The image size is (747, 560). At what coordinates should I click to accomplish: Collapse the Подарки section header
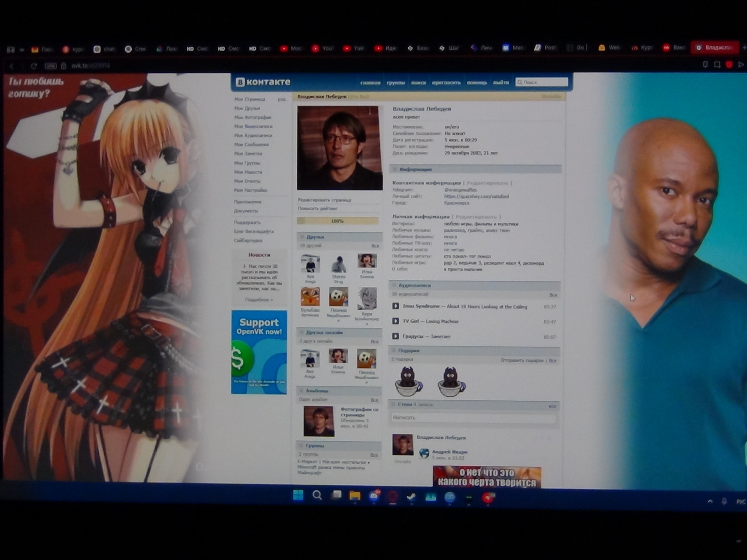[409, 350]
